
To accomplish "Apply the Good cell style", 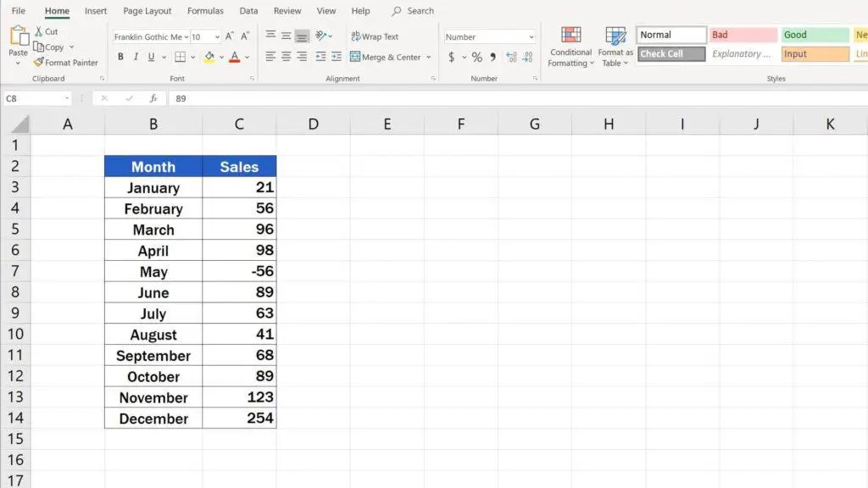I will click(x=813, y=34).
